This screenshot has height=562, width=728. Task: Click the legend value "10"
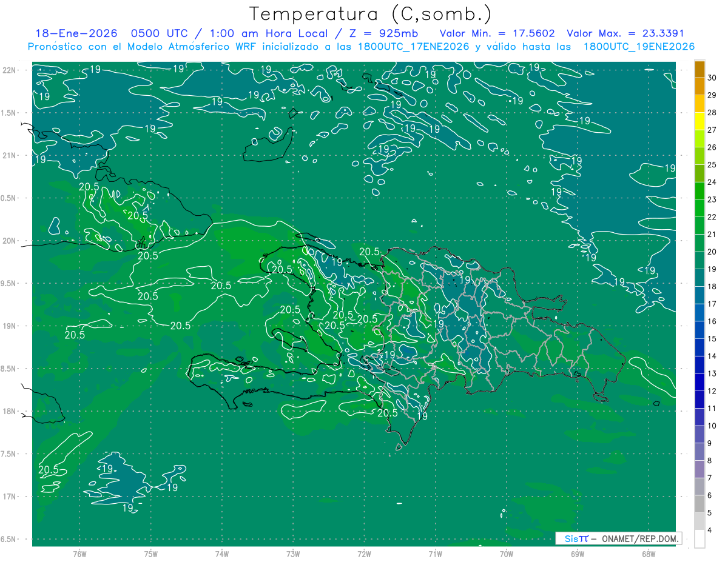click(x=712, y=426)
